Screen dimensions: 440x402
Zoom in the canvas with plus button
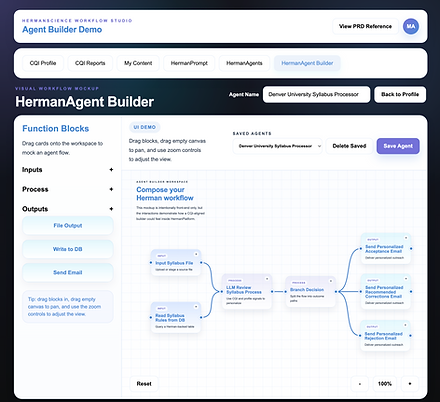click(410, 384)
